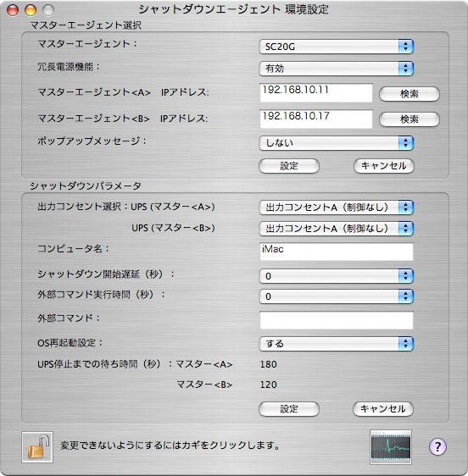
Task: Click 設定 in the master agent section
Action: pos(289,166)
